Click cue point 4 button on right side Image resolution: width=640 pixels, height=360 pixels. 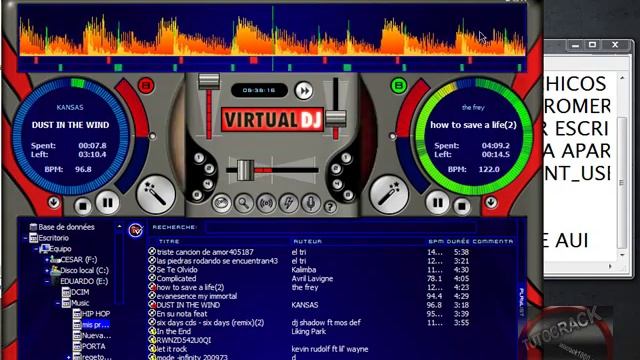(338, 184)
